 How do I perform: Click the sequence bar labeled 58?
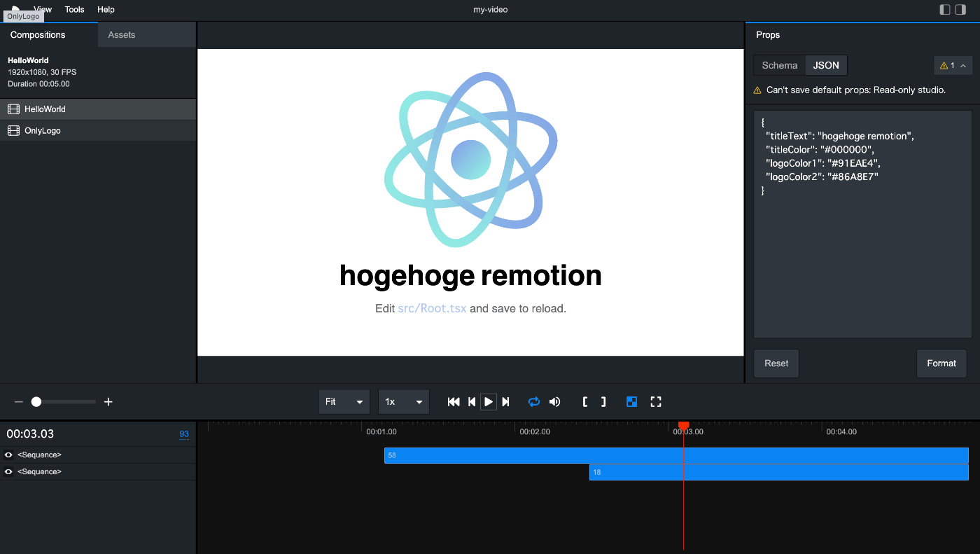[676, 455]
